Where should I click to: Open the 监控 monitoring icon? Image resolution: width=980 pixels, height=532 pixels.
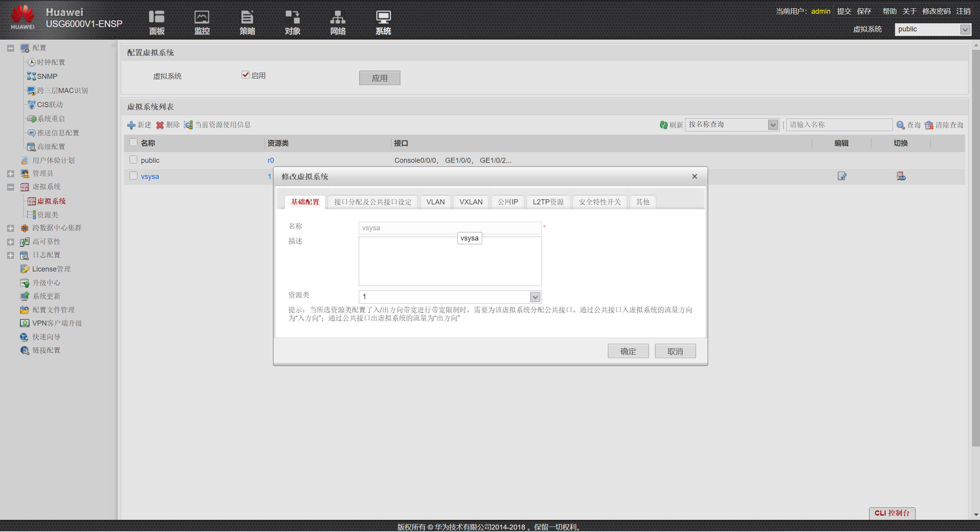coord(202,18)
